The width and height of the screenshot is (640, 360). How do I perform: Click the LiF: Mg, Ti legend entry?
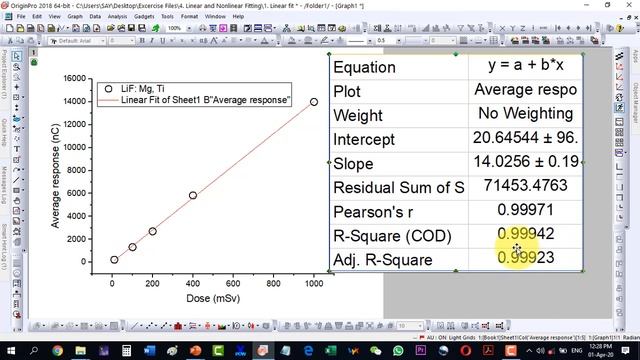click(x=142, y=89)
